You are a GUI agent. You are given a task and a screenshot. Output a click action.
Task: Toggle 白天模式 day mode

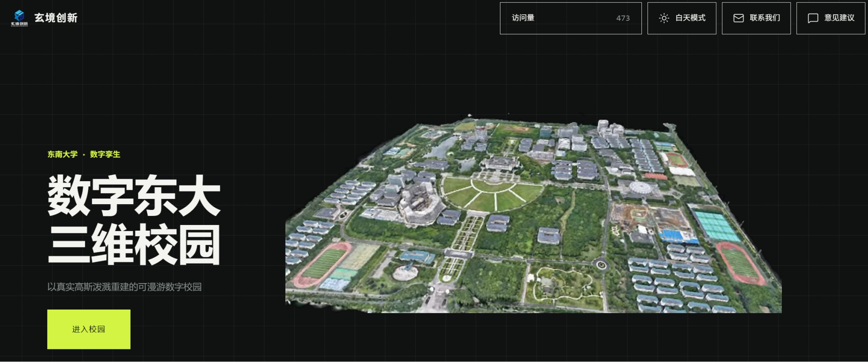point(682,18)
